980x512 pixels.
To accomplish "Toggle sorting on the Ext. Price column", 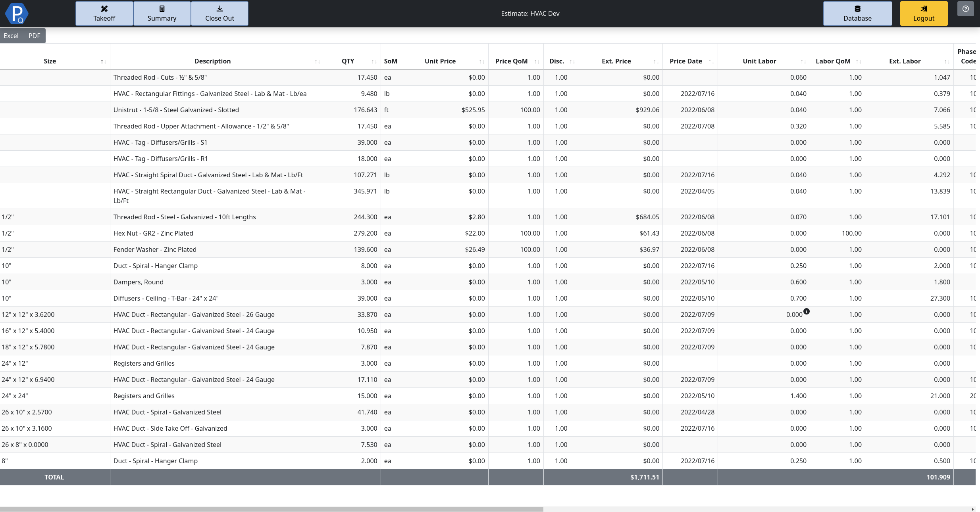I will [655, 61].
